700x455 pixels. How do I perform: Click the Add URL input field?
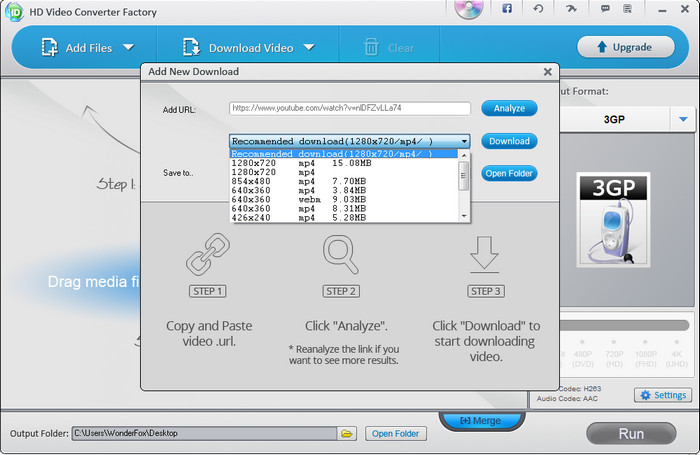click(x=350, y=109)
